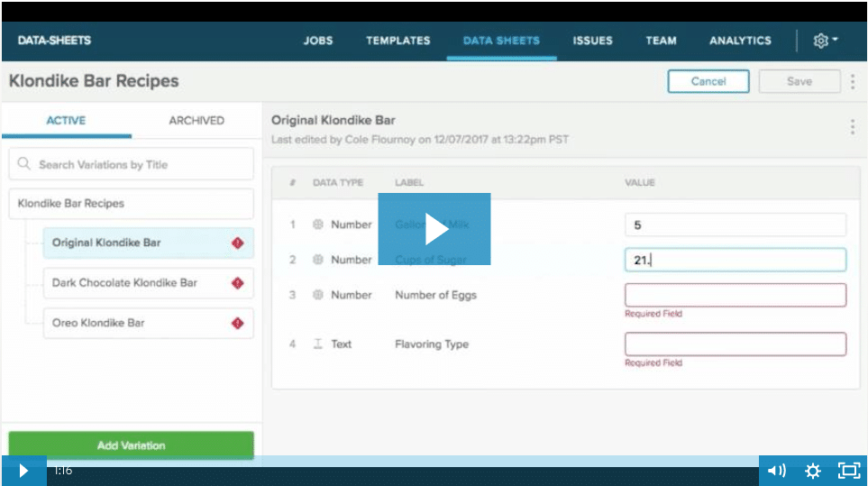Click the play button in the video control bar
868x486 pixels.
coord(23,471)
